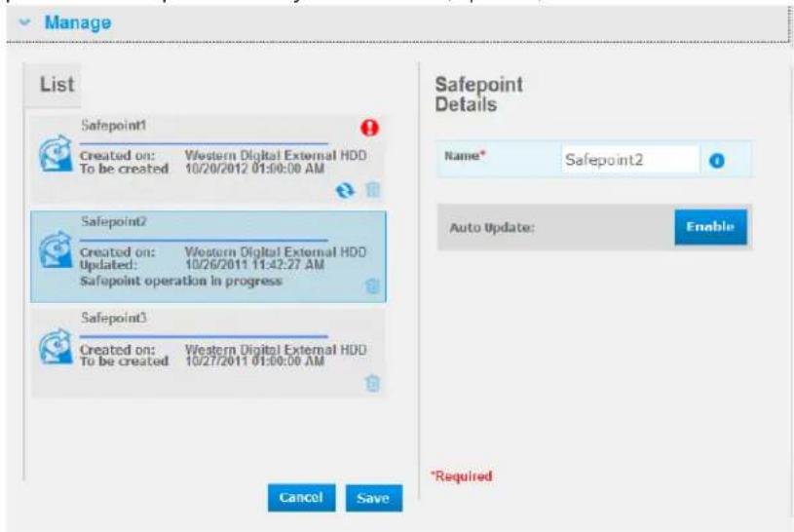Select the Safepoint2 title text
The height and width of the screenshot is (532, 794).
[113, 221]
